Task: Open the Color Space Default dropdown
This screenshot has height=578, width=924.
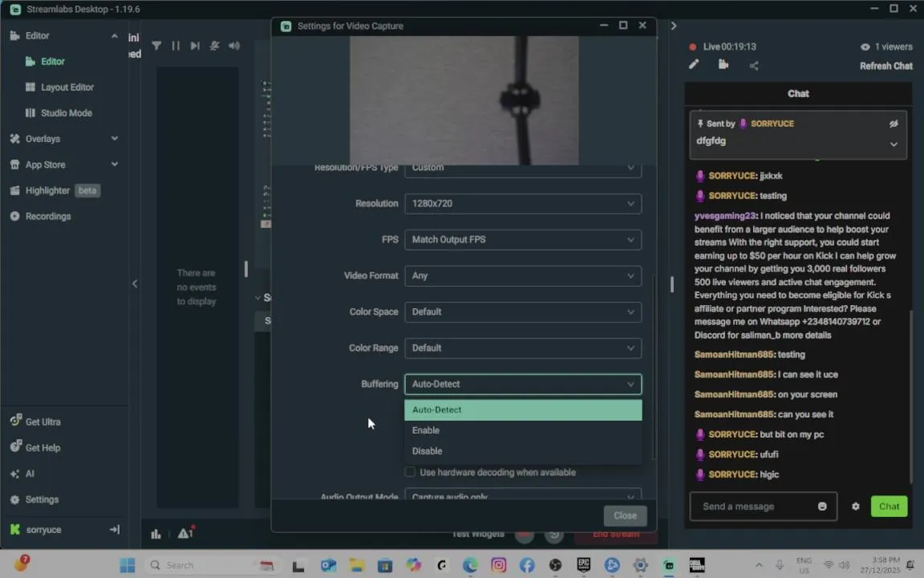Action: pos(523,311)
